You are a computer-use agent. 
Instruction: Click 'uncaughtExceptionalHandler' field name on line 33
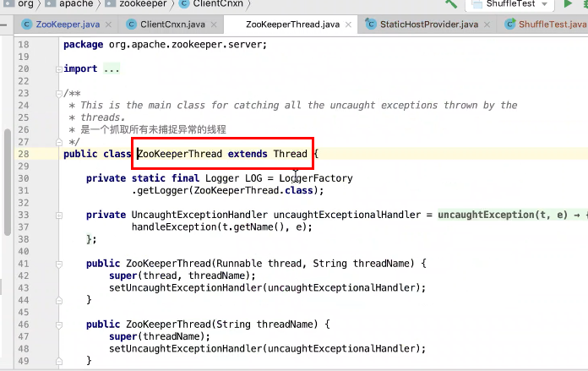pyautogui.click(x=347, y=215)
